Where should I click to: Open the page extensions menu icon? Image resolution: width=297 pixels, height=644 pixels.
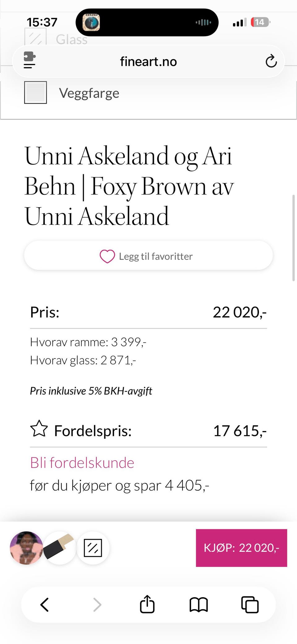coord(30,60)
